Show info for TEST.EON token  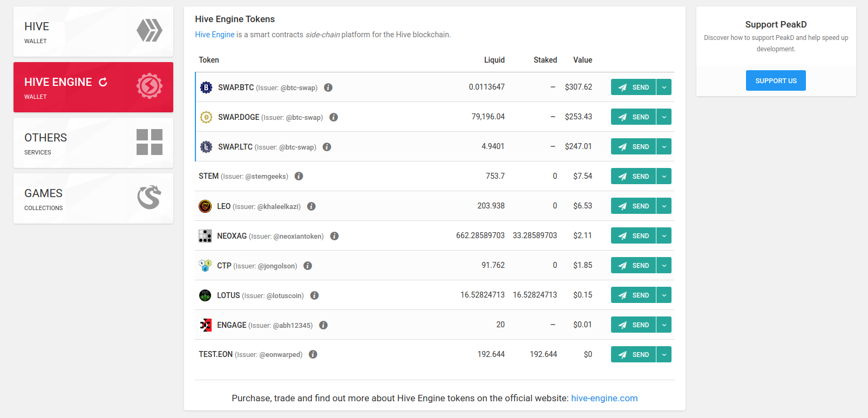tap(313, 354)
